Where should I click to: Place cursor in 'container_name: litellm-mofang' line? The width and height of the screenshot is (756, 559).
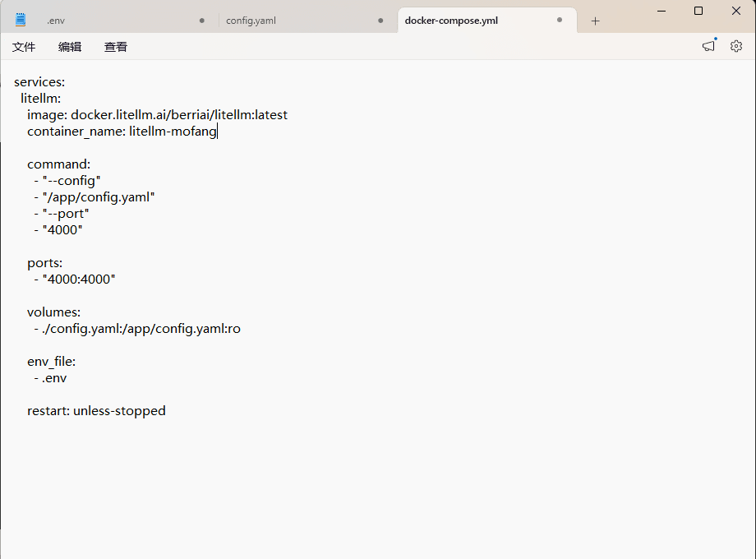pyautogui.click(x=122, y=132)
